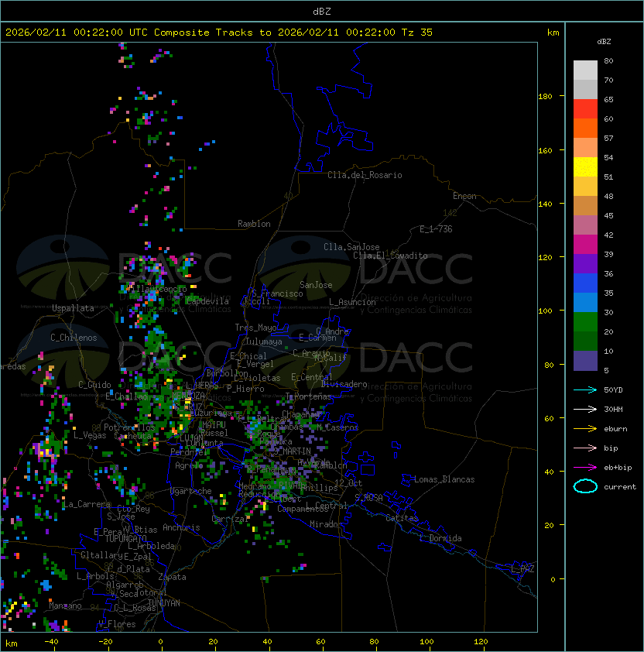Click the 'Composite Tracks' header text
The width and height of the screenshot is (644, 652).
pos(204,33)
